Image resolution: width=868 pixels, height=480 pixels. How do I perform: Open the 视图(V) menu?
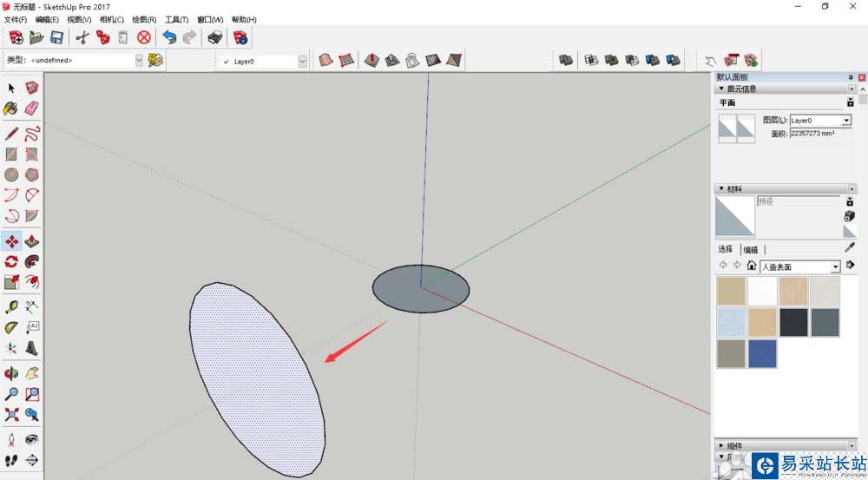(79, 19)
